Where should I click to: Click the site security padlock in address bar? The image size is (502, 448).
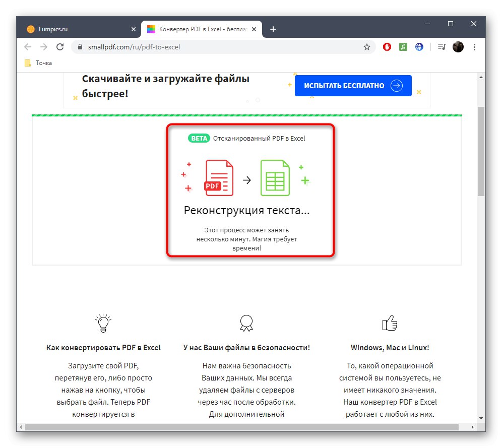coord(80,47)
